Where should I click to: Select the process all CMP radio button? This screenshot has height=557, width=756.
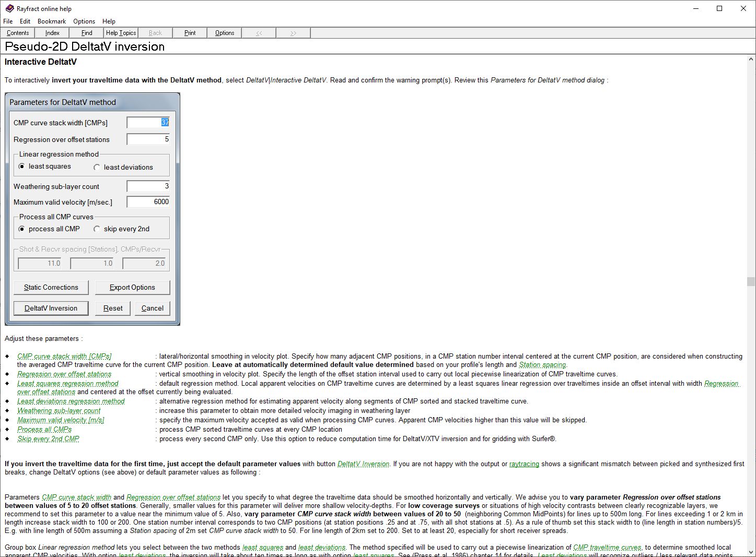coord(21,229)
